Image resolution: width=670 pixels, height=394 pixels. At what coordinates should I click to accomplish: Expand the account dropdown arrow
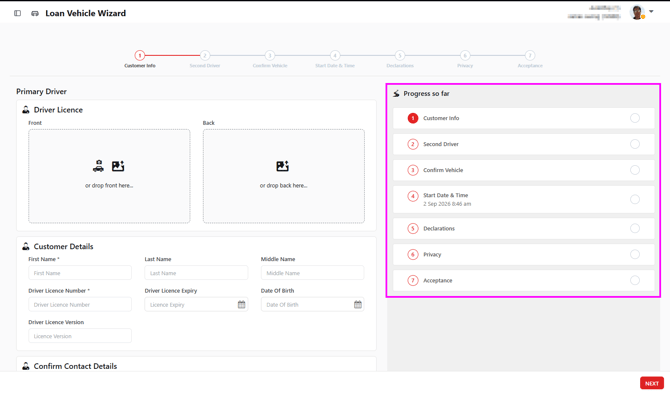tap(651, 12)
